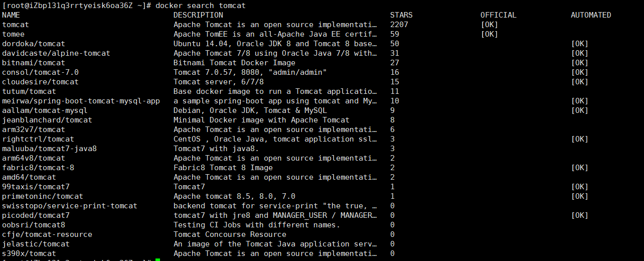Screen dimensions: 644x261
Task: Click the cfje/tomcat-resource image name
Action: 47,234
